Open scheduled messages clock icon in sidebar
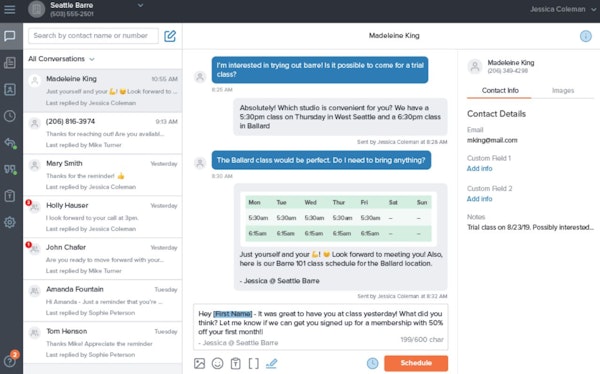 10,116
